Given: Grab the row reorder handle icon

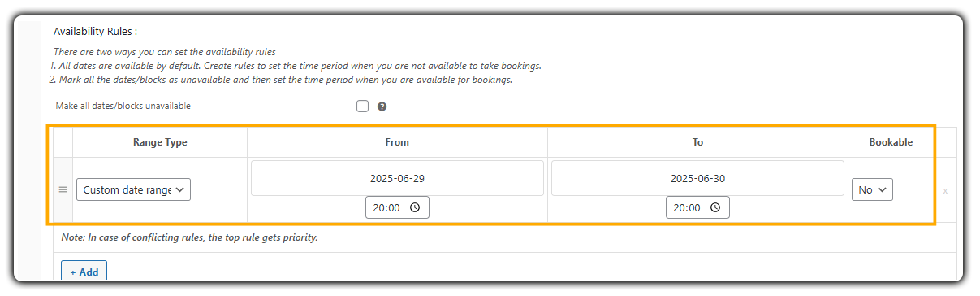Looking at the screenshot, I should pos(63,189).
